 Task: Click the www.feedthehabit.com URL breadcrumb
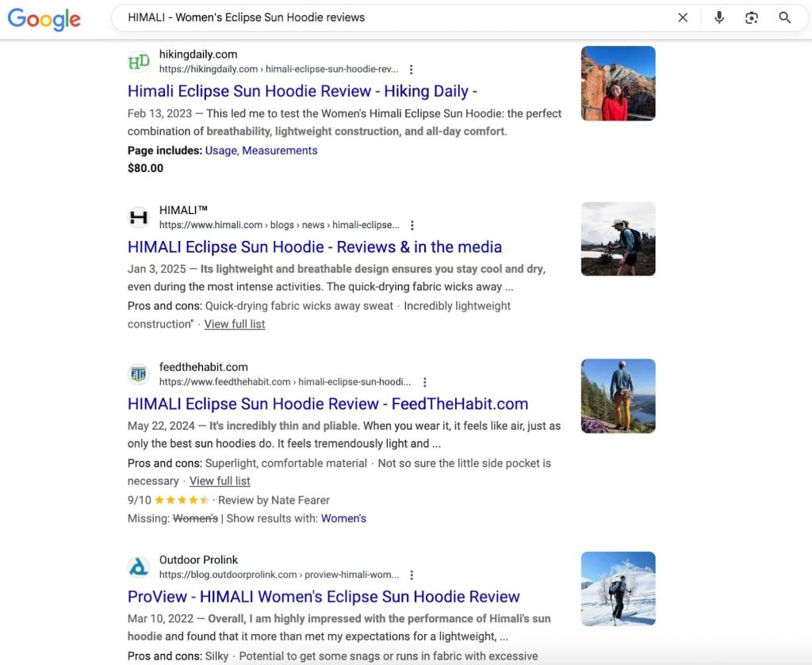tap(285, 382)
